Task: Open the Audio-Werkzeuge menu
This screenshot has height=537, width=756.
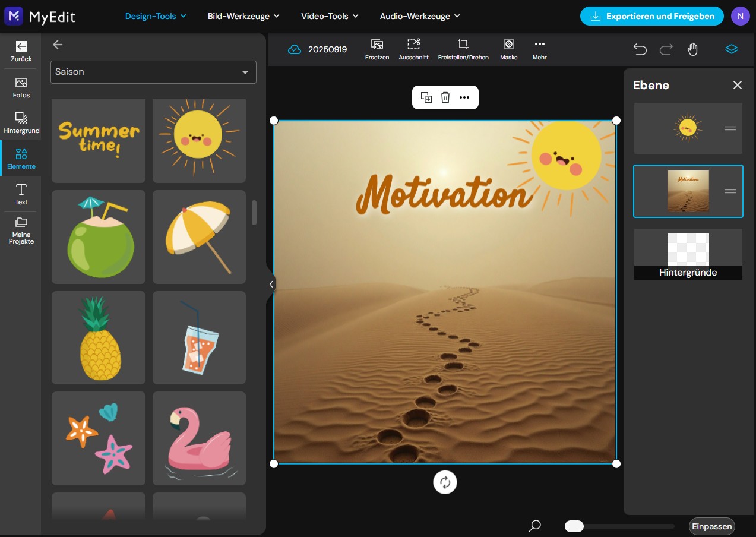Action: tap(420, 16)
